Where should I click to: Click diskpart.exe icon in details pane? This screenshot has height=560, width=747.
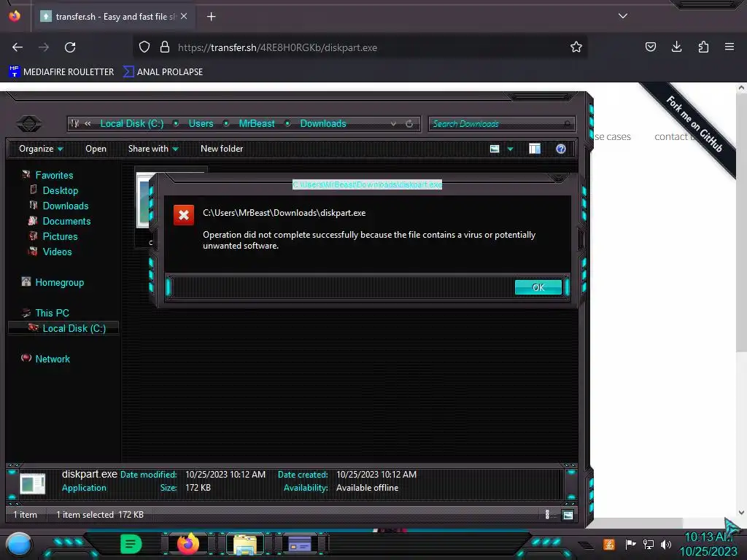point(32,483)
